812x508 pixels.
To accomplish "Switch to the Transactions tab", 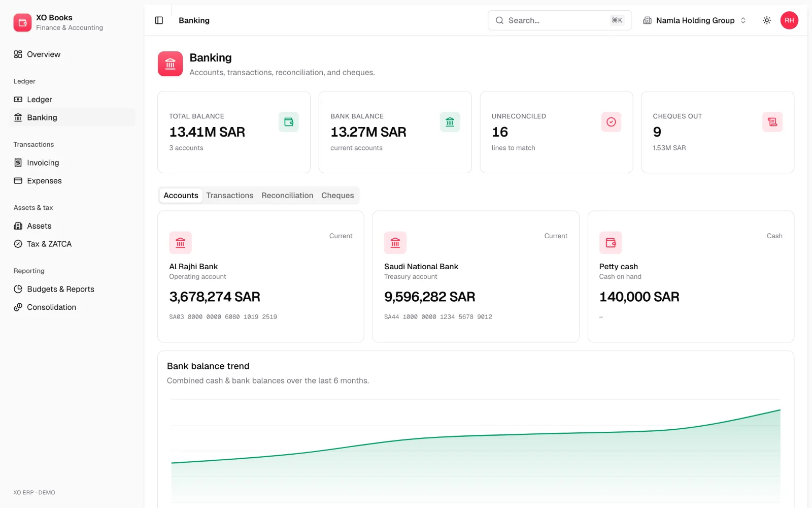I will [x=230, y=196].
